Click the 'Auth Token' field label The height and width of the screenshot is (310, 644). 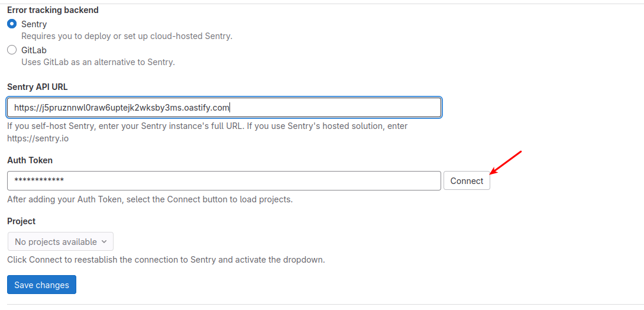coord(30,160)
